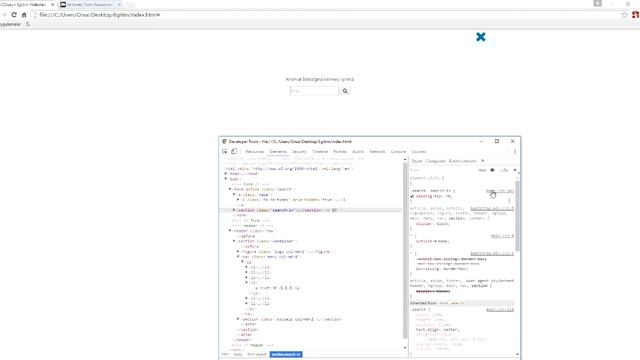Image resolution: width=640 pixels, height=360 pixels.
Task: Collapse the ul node in DOM tree
Action: 242,262
